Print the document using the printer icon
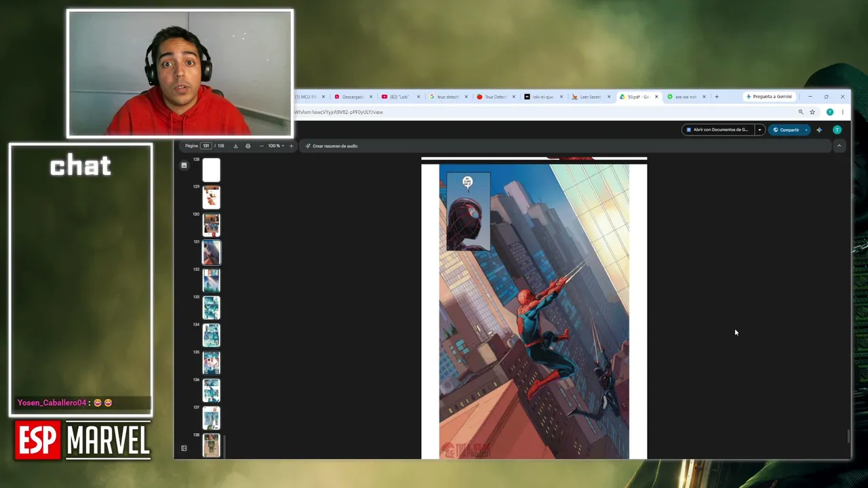Image resolution: width=868 pixels, height=488 pixels. tap(248, 146)
